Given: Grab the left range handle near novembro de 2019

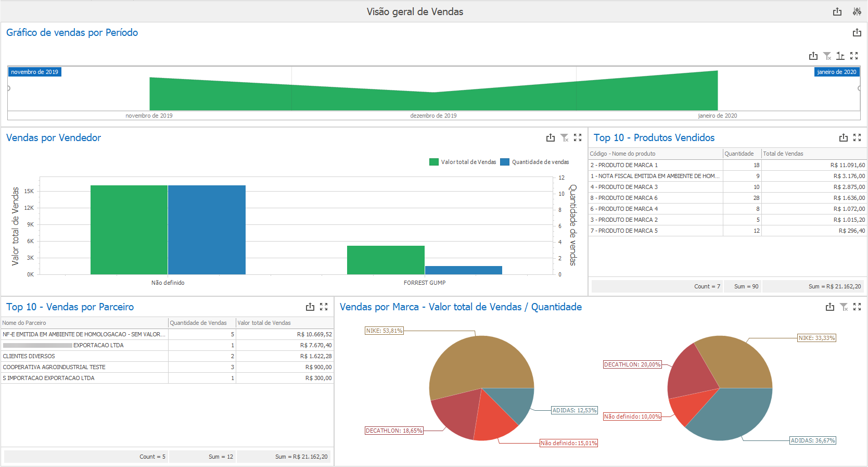Looking at the screenshot, I should [x=8, y=88].
